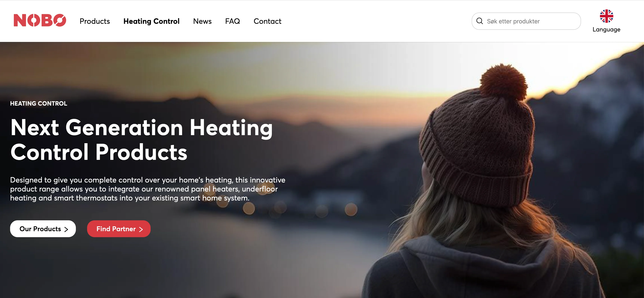The width and height of the screenshot is (644, 298).
Task: Click the arrow on Our Products button
Action: (x=66, y=229)
